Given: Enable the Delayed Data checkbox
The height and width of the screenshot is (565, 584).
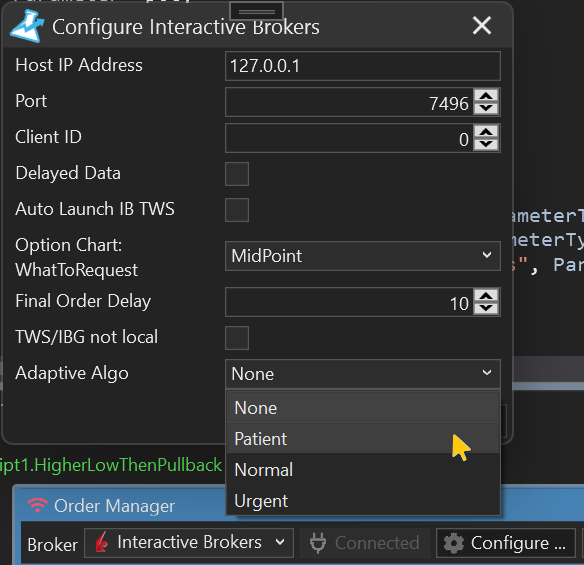Looking at the screenshot, I should click(x=237, y=174).
